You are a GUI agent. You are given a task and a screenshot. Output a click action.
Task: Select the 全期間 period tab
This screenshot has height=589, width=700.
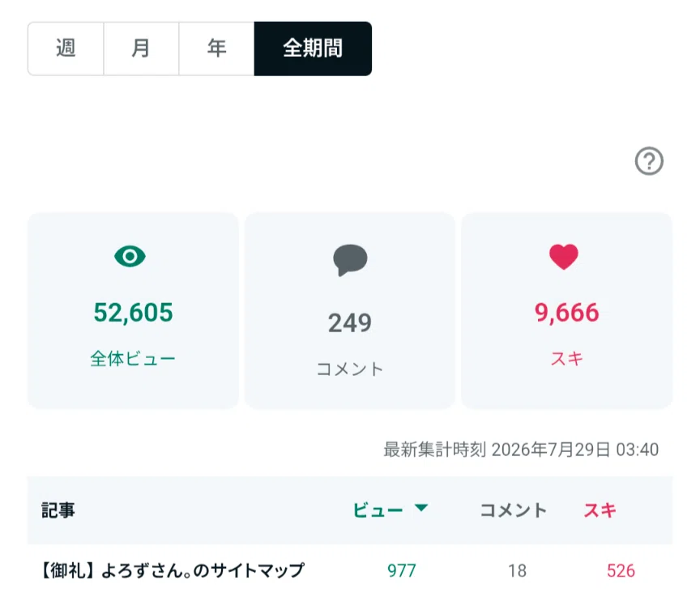click(x=313, y=49)
